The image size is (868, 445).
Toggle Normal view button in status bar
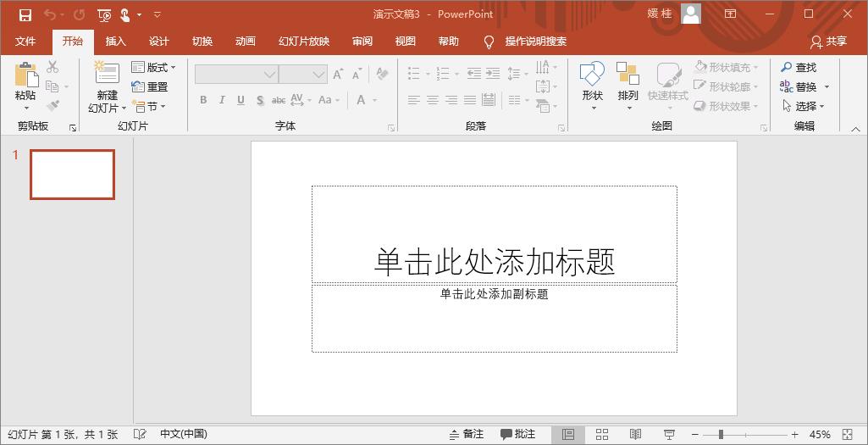click(568, 434)
